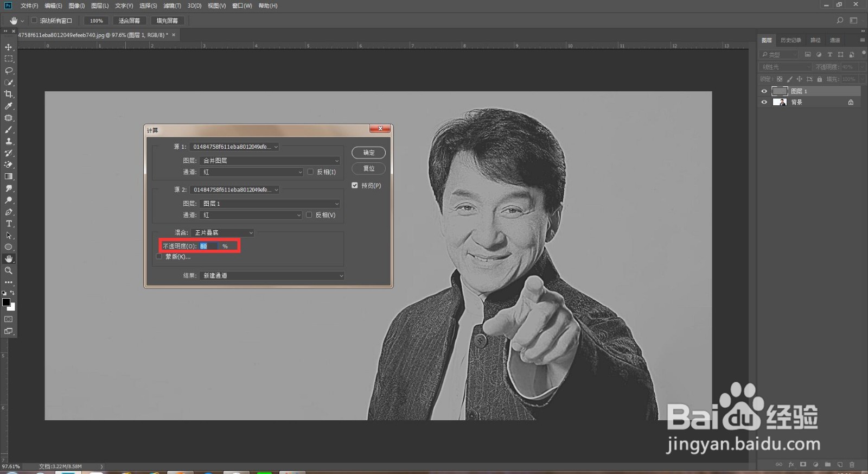Viewport: 868px width, 474px height.
Task: Uncheck the Preview checkbox in dialog
Action: click(355, 186)
